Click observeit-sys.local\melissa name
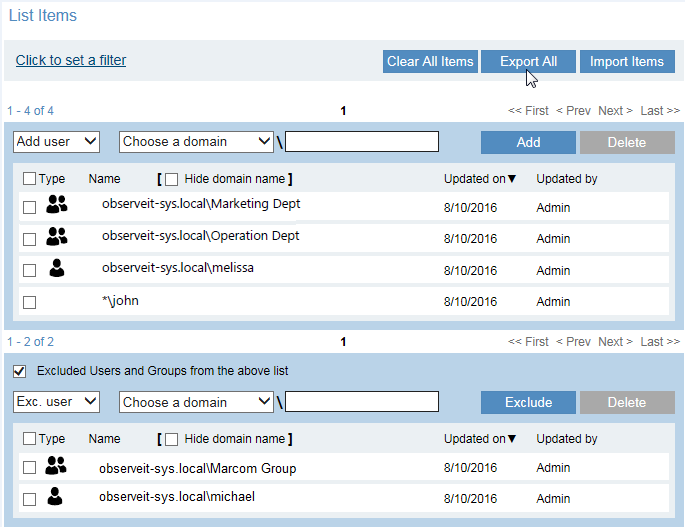Image resolution: width=685 pixels, height=527 pixels. (178, 268)
